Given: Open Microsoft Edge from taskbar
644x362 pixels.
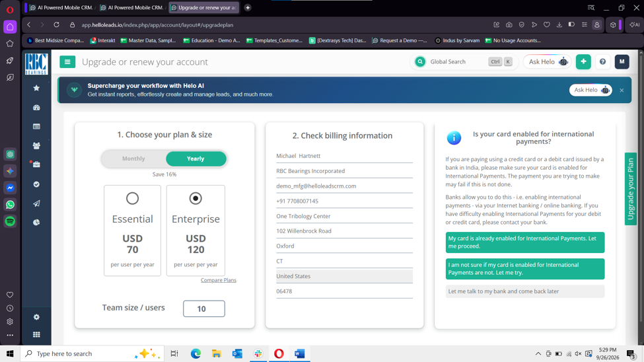Looking at the screenshot, I should [x=196, y=354].
